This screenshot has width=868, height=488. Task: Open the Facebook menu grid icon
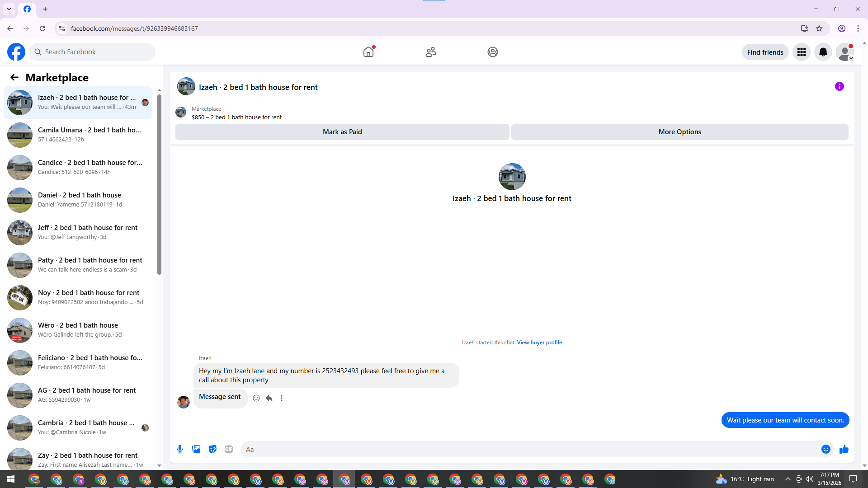point(802,52)
